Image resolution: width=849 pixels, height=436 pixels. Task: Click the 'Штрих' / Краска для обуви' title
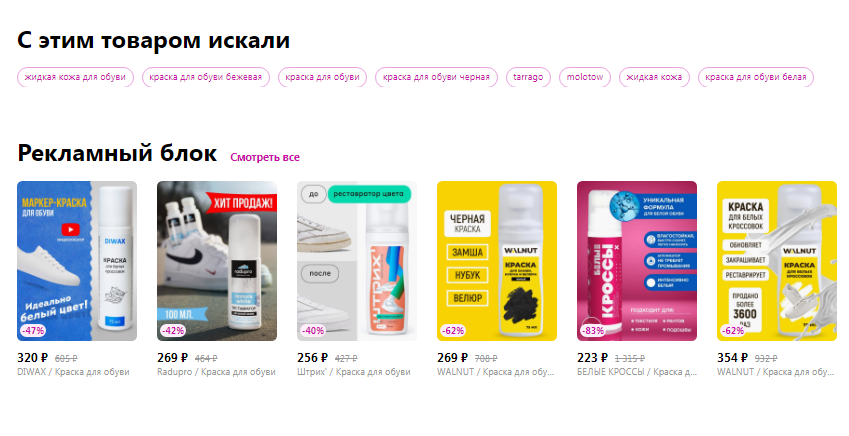coord(354,372)
